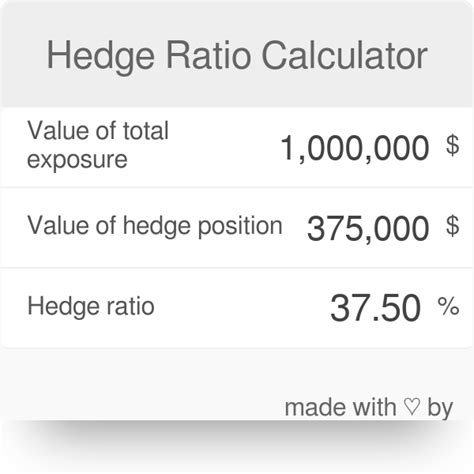Click the 37.50 hedge ratio value field
The height and width of the screenshot is (474, 474).
(376, 308)
